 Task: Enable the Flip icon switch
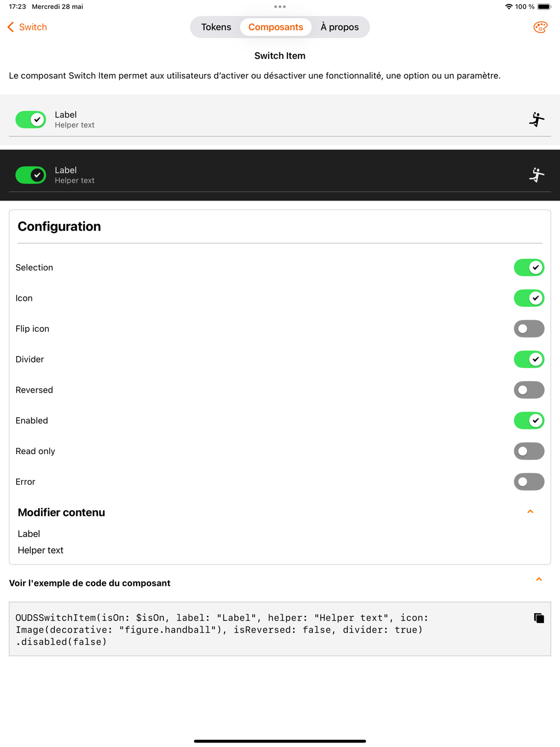coord(529,329)
